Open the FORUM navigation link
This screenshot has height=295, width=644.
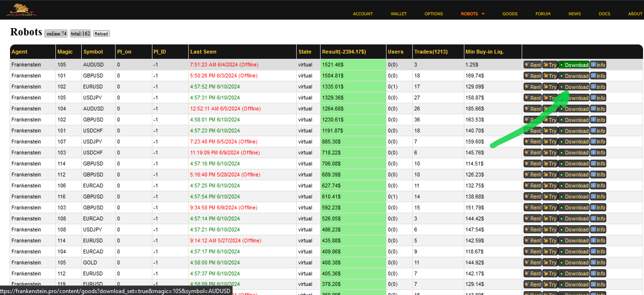(x=543, y=14)
